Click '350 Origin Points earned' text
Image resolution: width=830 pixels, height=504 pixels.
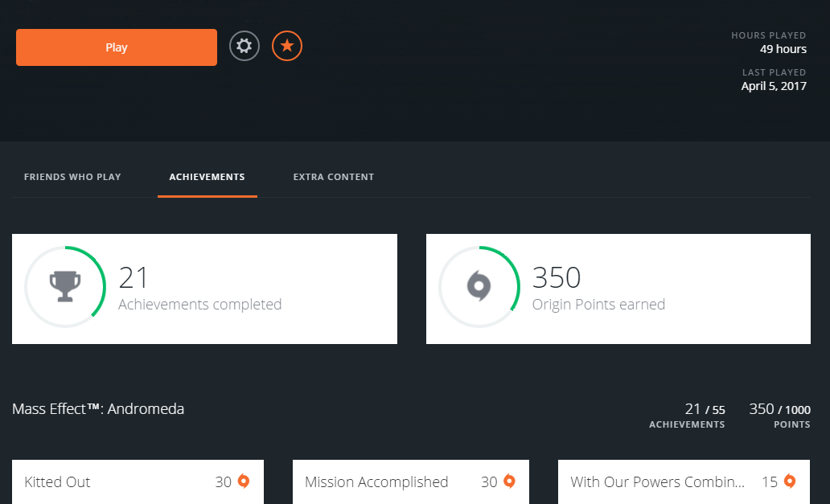click(598, 289)
